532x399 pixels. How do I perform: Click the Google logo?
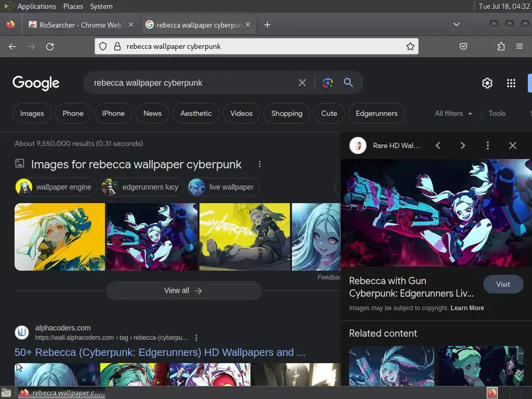pos(36,83)
